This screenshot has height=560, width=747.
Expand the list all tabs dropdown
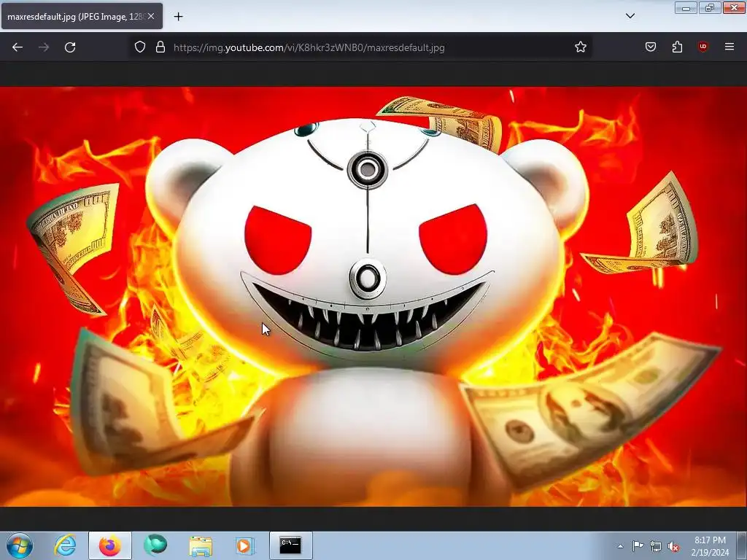[630, 16]
